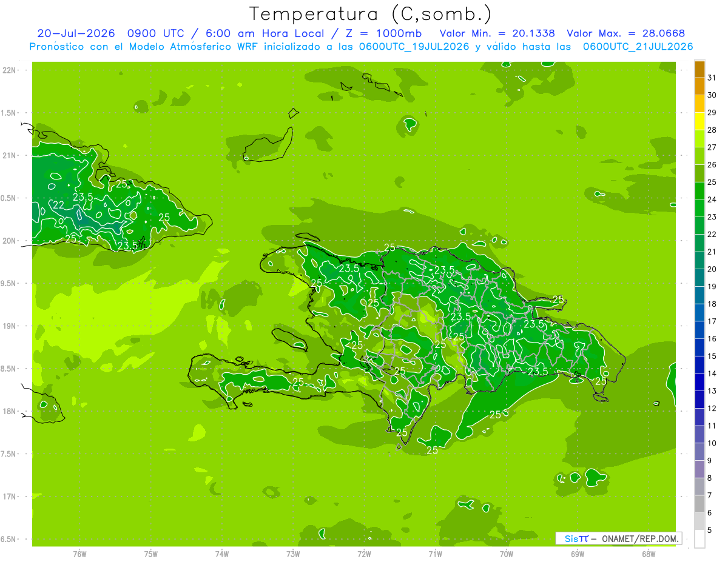Viewport: 728px width, 562px height.
Task: Click legend swatch between 12 and 13
Action: point(699,400)
